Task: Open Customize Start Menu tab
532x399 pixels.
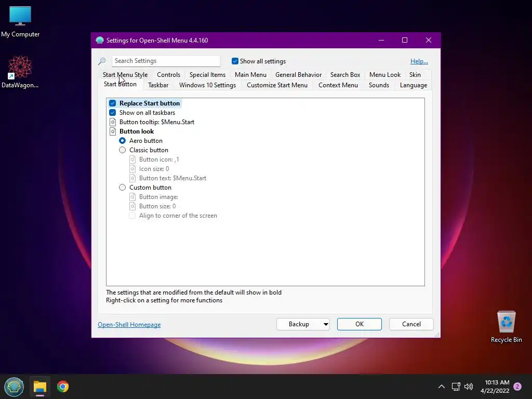Action: click(277, 85)
